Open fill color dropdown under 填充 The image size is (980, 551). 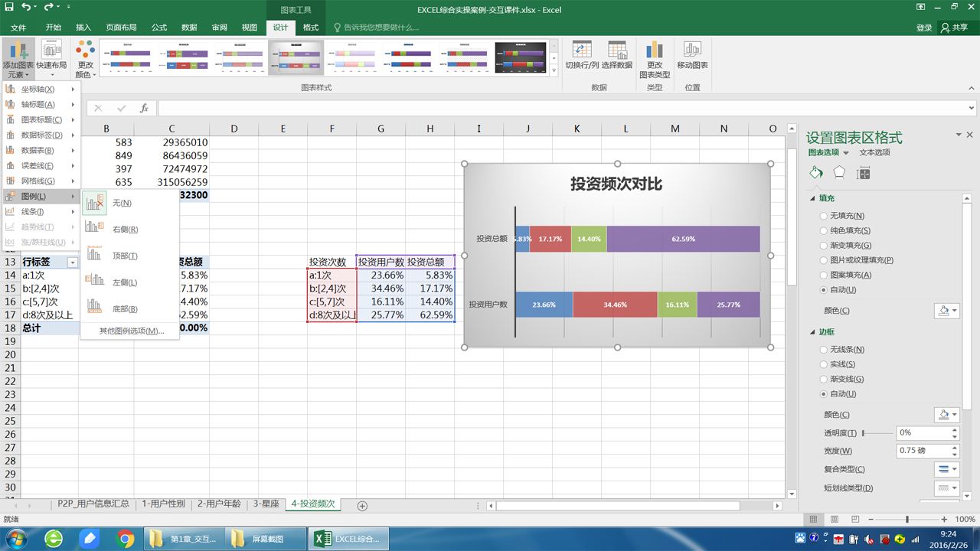[x=947, y=311]
